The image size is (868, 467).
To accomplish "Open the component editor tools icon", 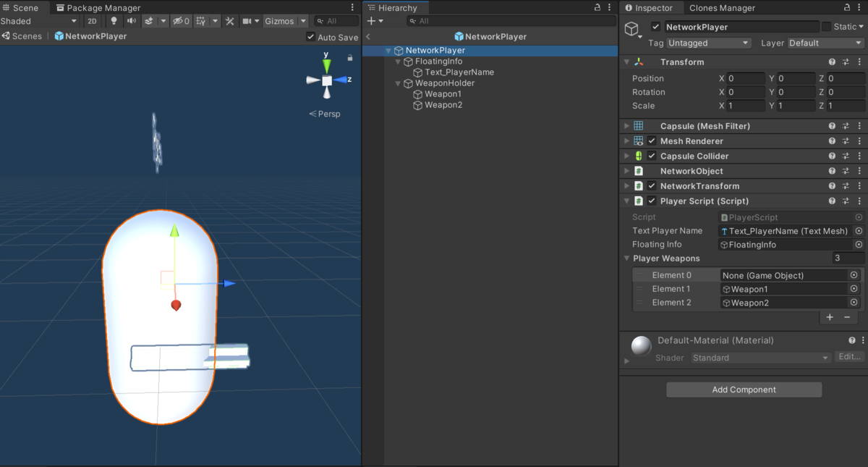I will [x=230, y=21].
